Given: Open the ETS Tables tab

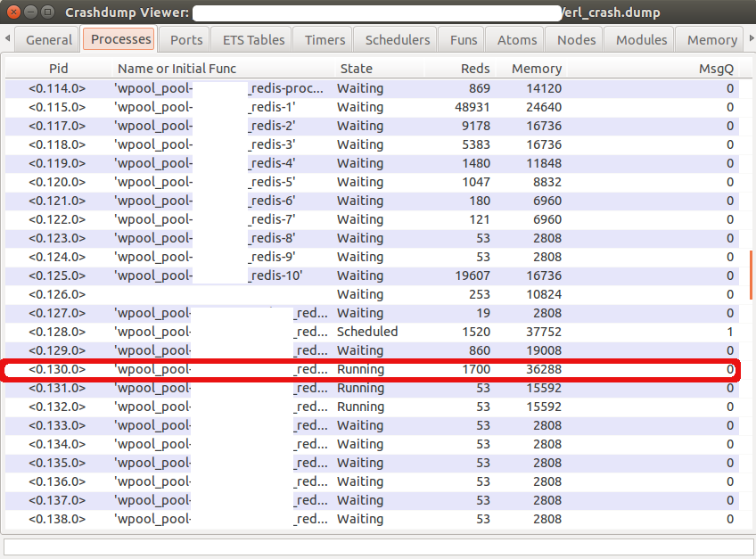Looking at the screenshot, I should [x=254, y=39].
